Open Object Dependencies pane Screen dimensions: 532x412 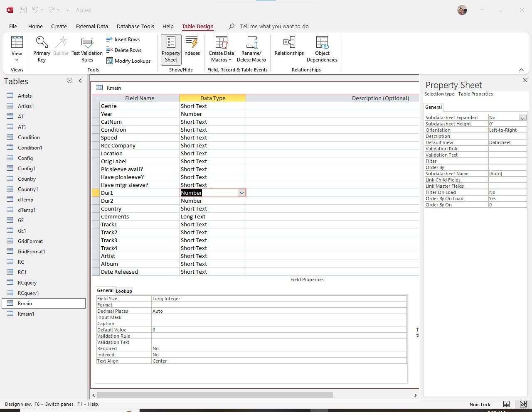(322, 49)
